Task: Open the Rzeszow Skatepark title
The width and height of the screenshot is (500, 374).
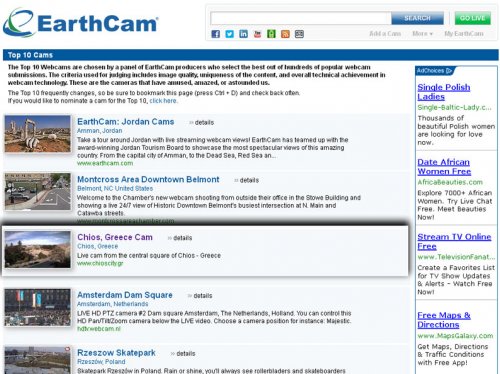Action: coord(116,353)
